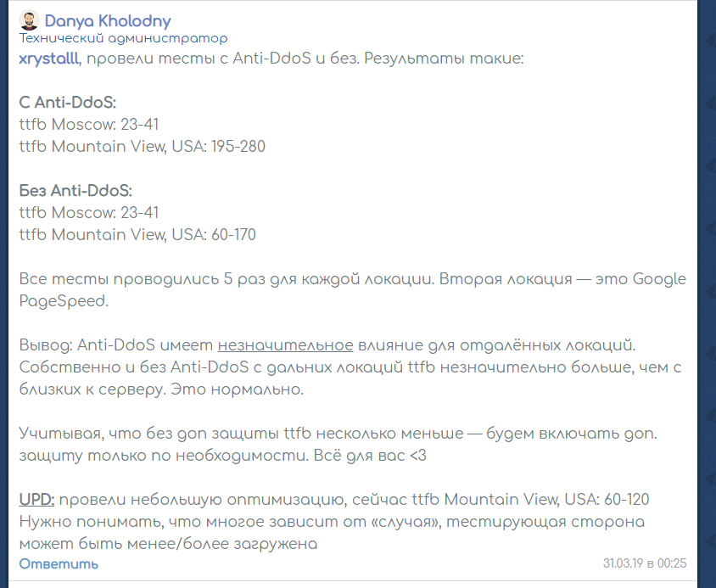Click the post timestamp 31.03.19 в 00:25
This screenshot has height=588, width=716.
coord(644,563)
